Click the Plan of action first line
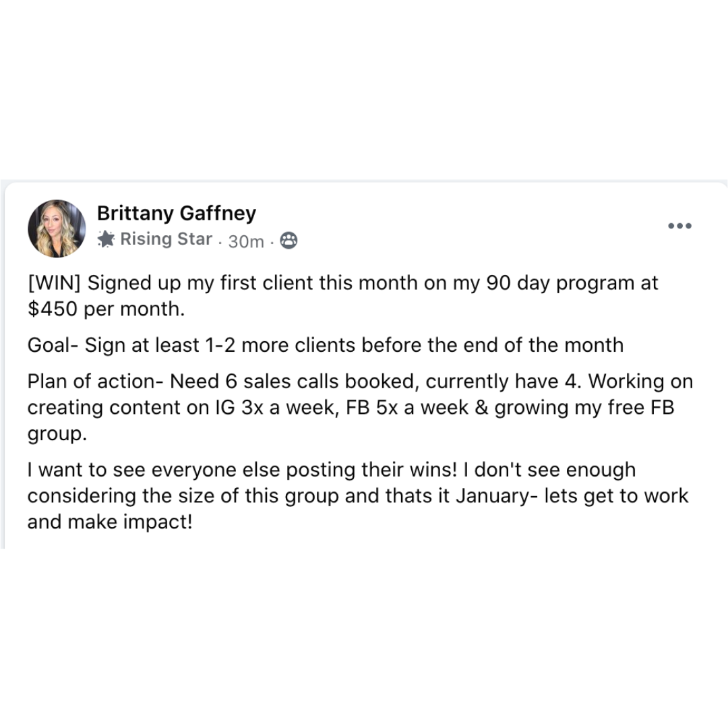This screenshot has width=728, height=728. [360, 381]
